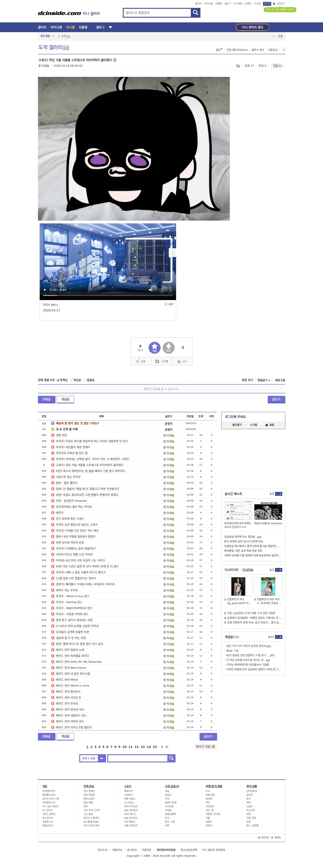
Task: Go to next page arrow in pagination
Action: tap(162, 747)
